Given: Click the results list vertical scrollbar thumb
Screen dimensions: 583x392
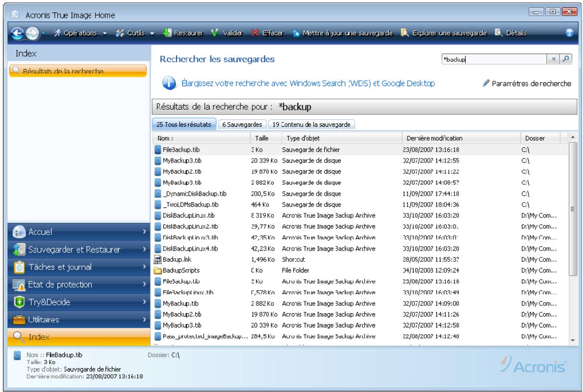Looking at the screenshot, I should click(x=573, y=209).
